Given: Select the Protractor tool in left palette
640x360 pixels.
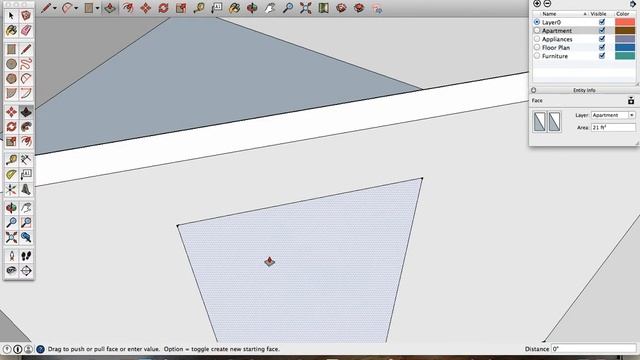Looking at the screenshot, I should (x=11, y=175).
